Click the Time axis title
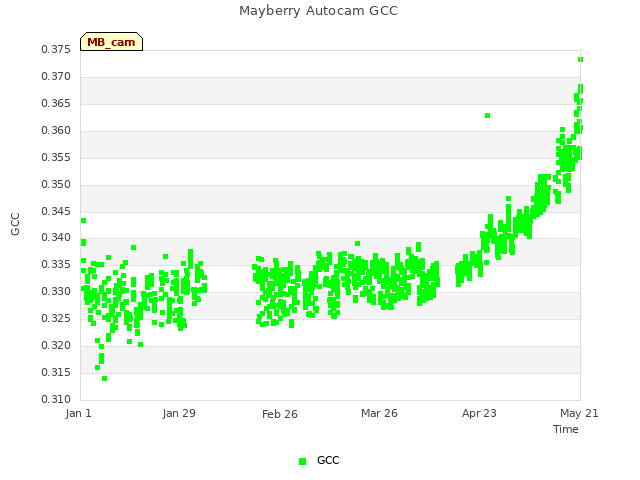The width and height of the screenshot is (640, 480). [566, 429]
